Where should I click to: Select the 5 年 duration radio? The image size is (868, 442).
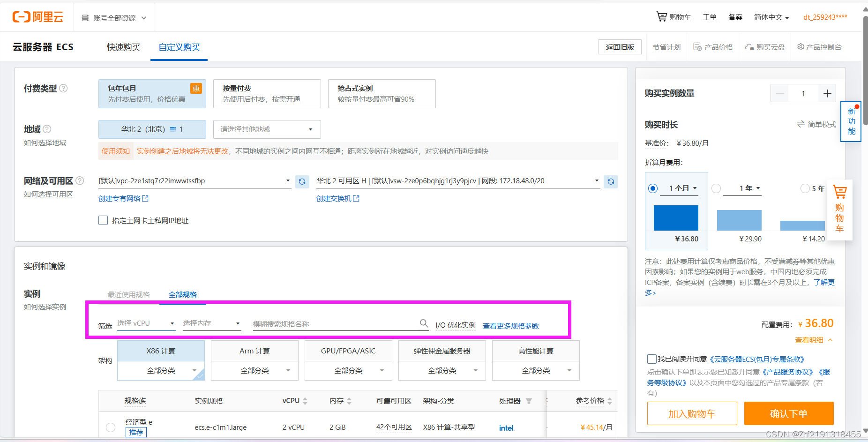[805, 188]
